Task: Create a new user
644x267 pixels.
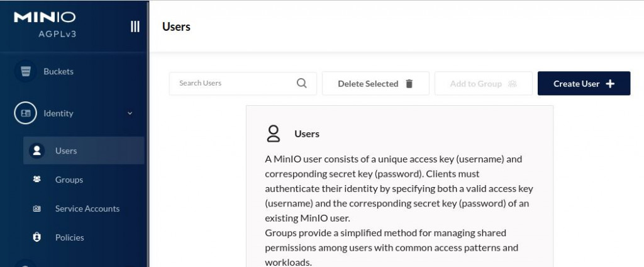Action: click(x=584, y=84)
